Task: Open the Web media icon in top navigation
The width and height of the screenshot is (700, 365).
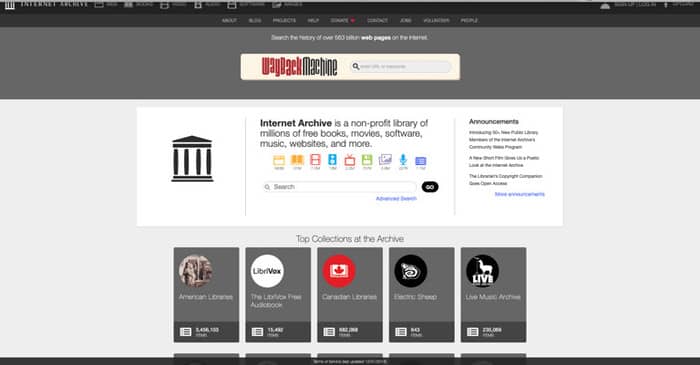Action: click(x=99, y=4)
